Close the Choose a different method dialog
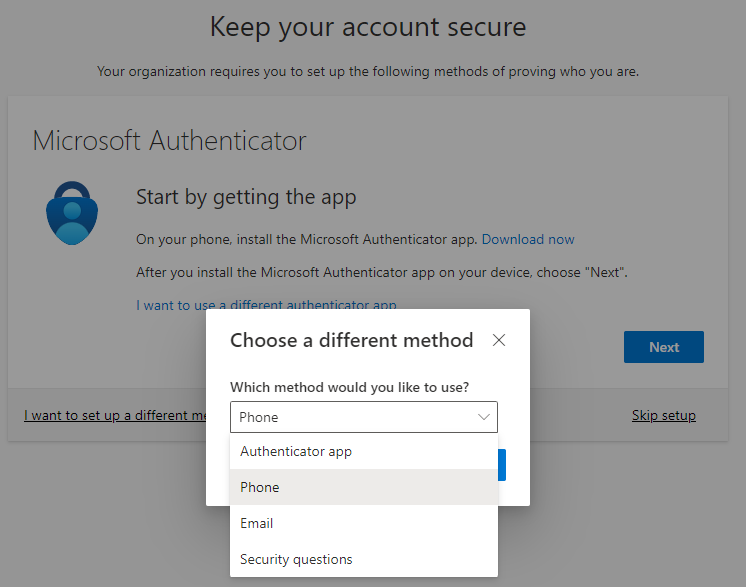746x587 pixels. point(499,340)
